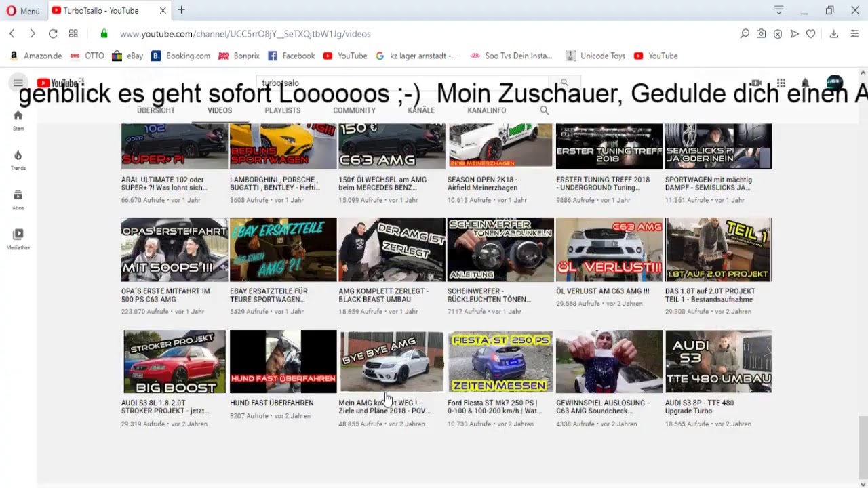Image resolution: width=868 pixels, height=488 pixels.
Task: Close the TurboTsallo - YouTube tab
Action: (163, 10)
